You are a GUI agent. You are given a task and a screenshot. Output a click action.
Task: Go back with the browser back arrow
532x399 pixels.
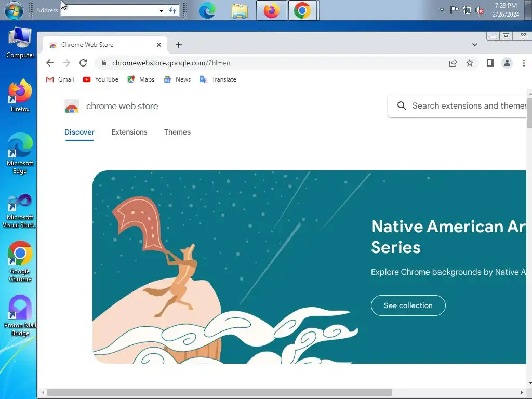click(x=50, y=63)
